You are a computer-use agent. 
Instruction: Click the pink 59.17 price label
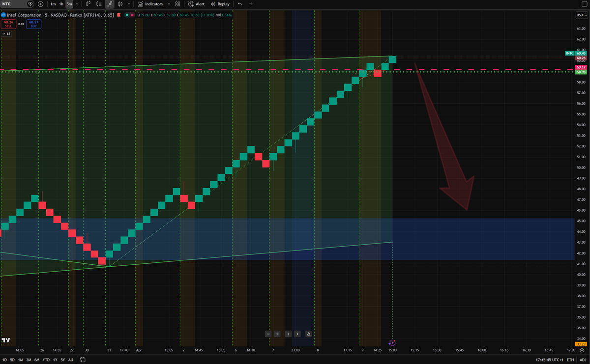click(581, 67)
